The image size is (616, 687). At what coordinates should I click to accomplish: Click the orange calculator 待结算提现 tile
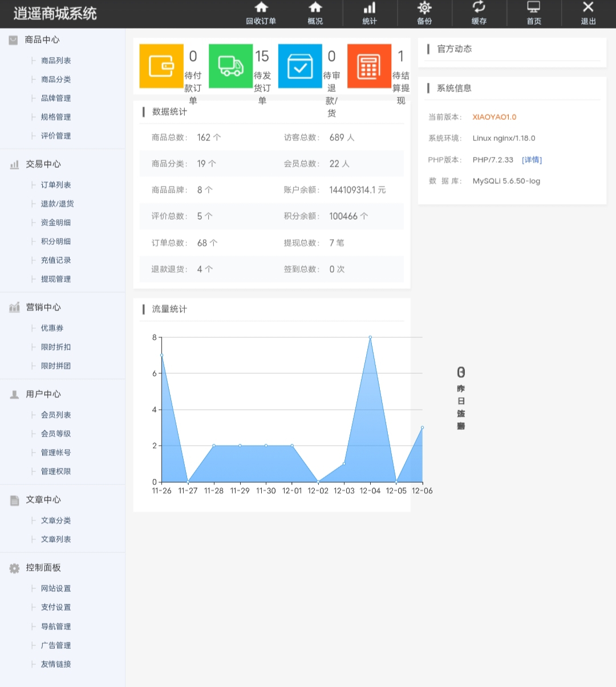point(369,66)
